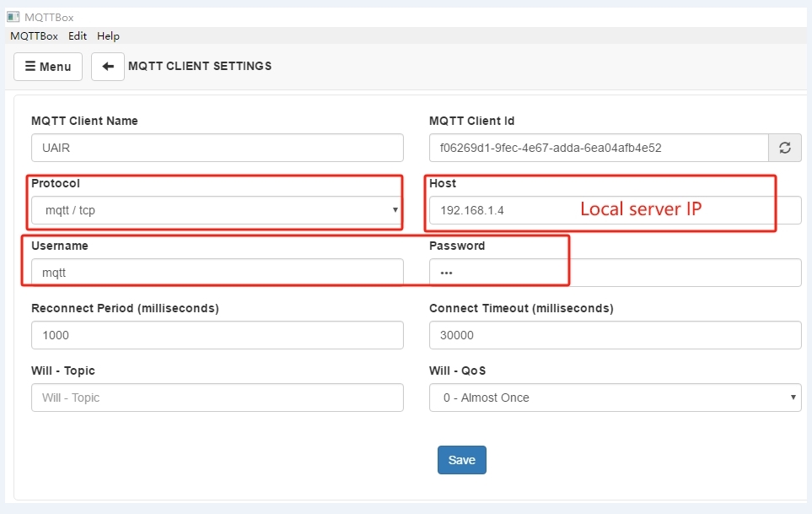Viewport: 812px width, 514px height.
Task: Open the hamburger Menu button
Action: coord(48,67)
